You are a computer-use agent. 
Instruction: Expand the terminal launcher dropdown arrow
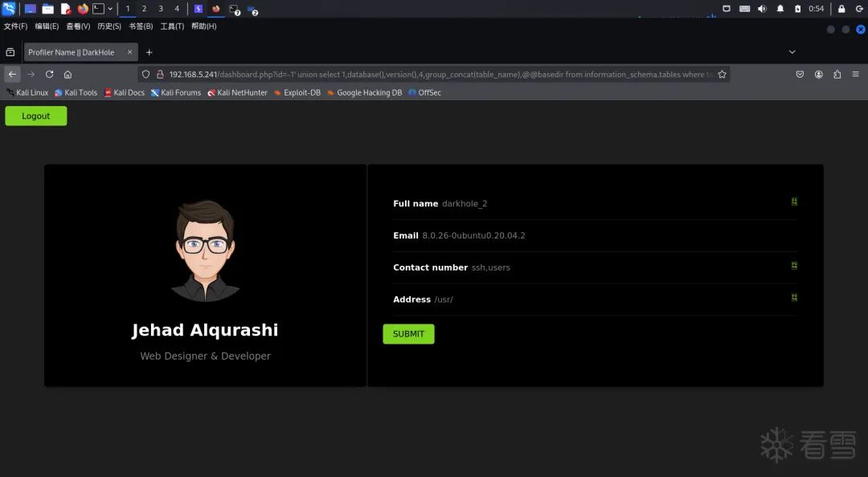pyautogui.click(x=110, y=9)
